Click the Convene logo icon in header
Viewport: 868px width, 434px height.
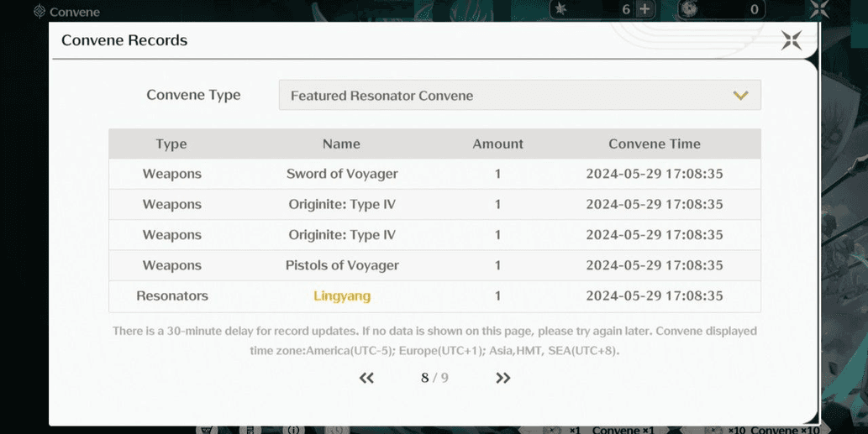coord(39,11)
